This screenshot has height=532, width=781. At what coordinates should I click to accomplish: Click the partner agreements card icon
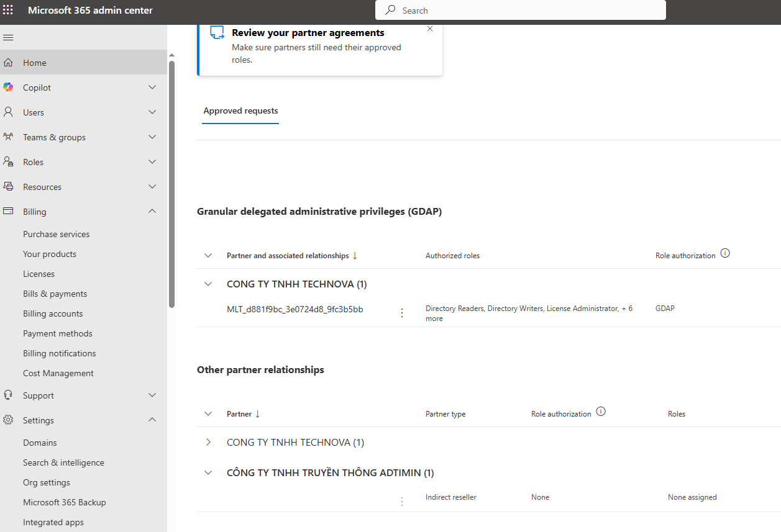217,32
